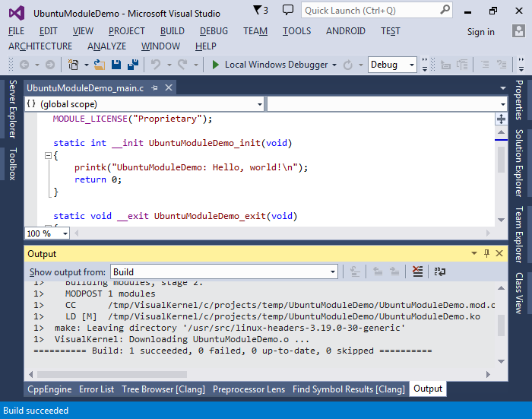The image size is (532, 419).
Task: Click the Quick Launch search magnifier
Action: [x=445, y=10]
